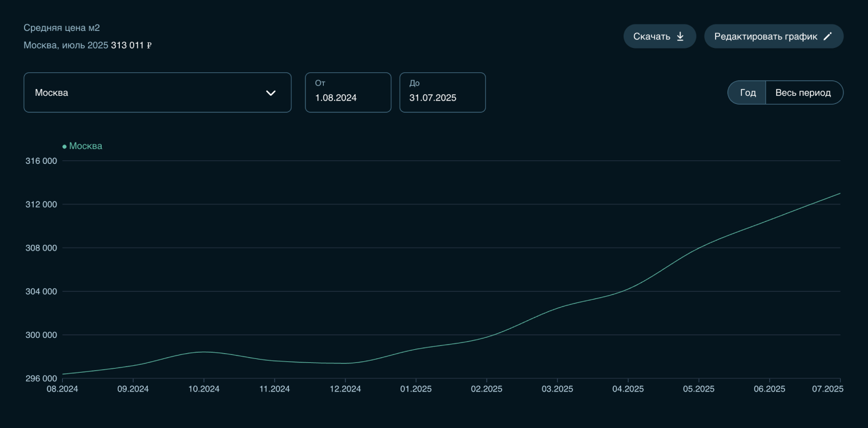Image resolution: width=868 pixels, height=428 pixels.
Task: Click the Средняя цена м2 heading
Action: 62,28
